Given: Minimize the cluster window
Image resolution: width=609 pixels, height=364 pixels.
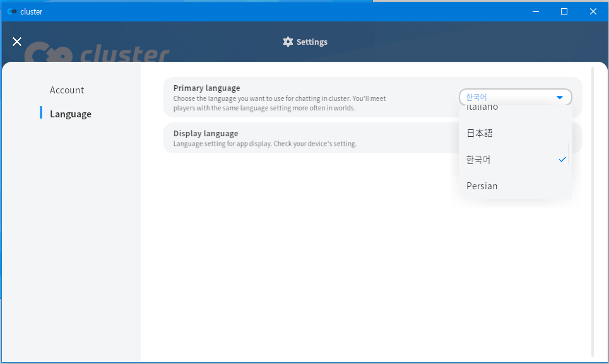Looking at the screenshot, I should coord(536,11).
